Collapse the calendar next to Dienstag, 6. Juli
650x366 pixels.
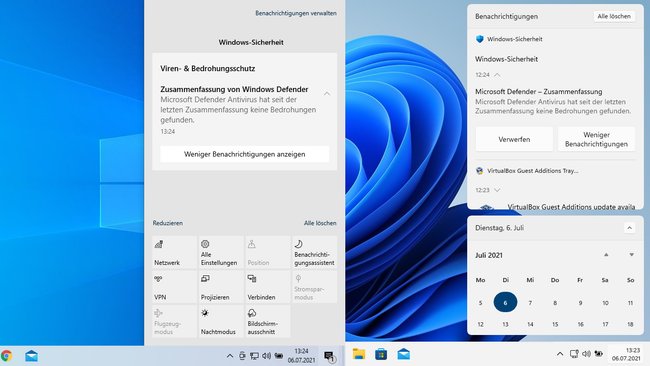tap(629, 228)
